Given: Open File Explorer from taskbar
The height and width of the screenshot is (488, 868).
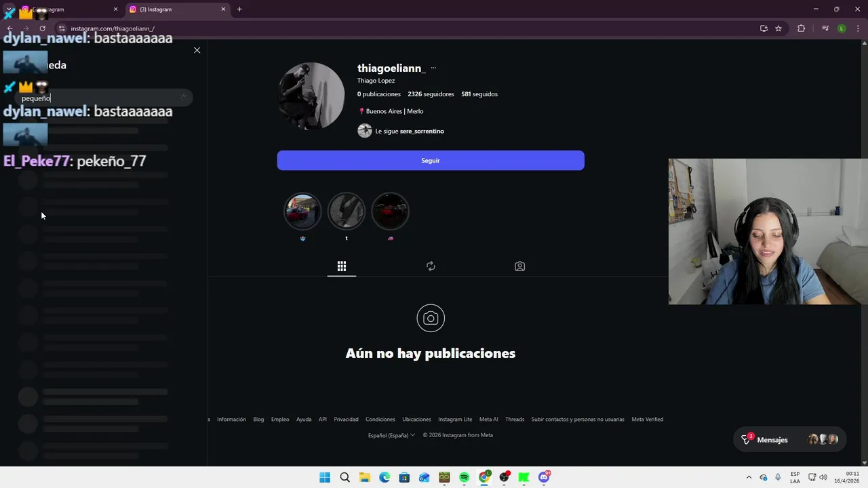Looking at the screenshot, I should (x=364, y=477).
